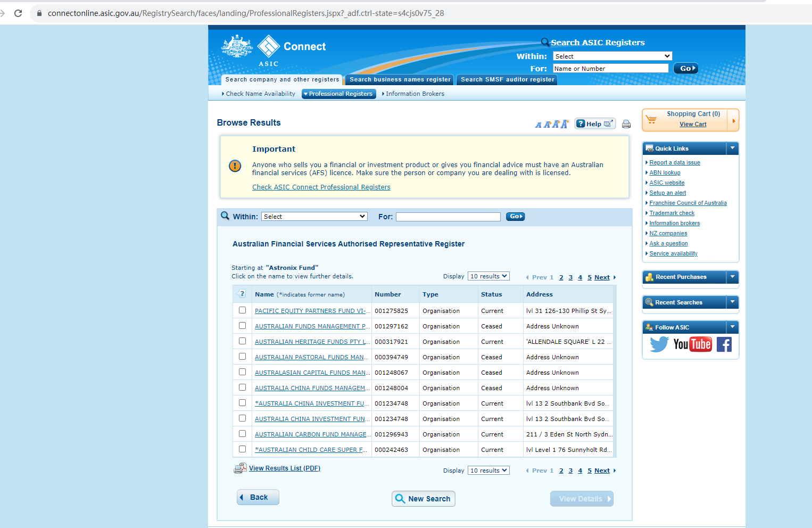Open the results panel Within dropdown
This screenshot has width=812, height=528.
click(x=314, y=217)
